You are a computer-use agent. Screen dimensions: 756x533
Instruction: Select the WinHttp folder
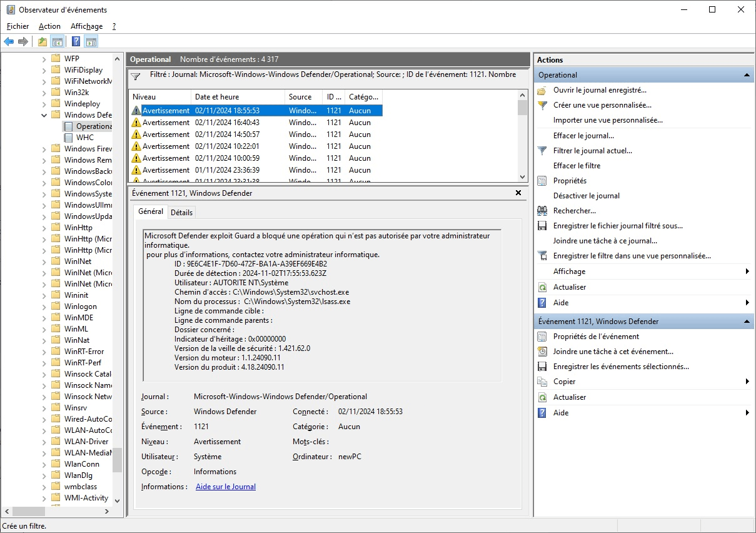78,228
